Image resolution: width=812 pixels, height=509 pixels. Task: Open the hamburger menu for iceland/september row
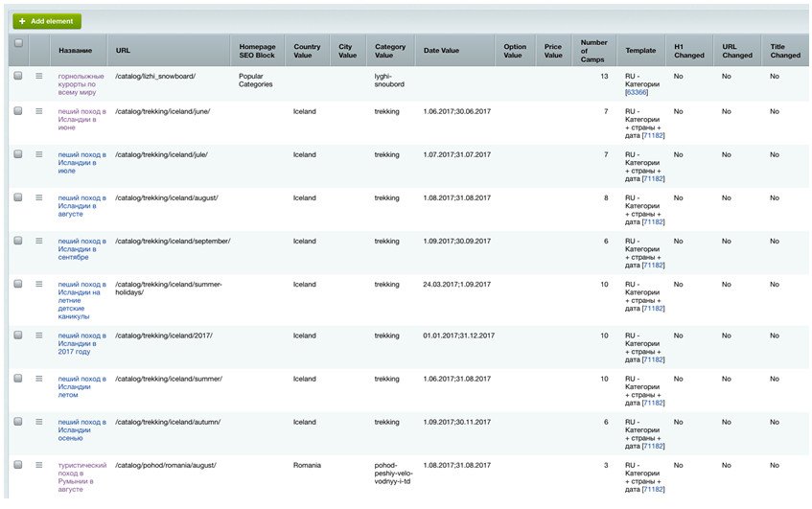click(x=39, y=241)
